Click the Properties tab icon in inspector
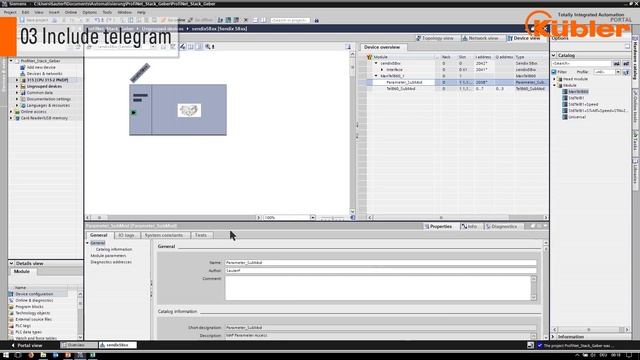The image size is (640, 360). click(x=427, y=226)
